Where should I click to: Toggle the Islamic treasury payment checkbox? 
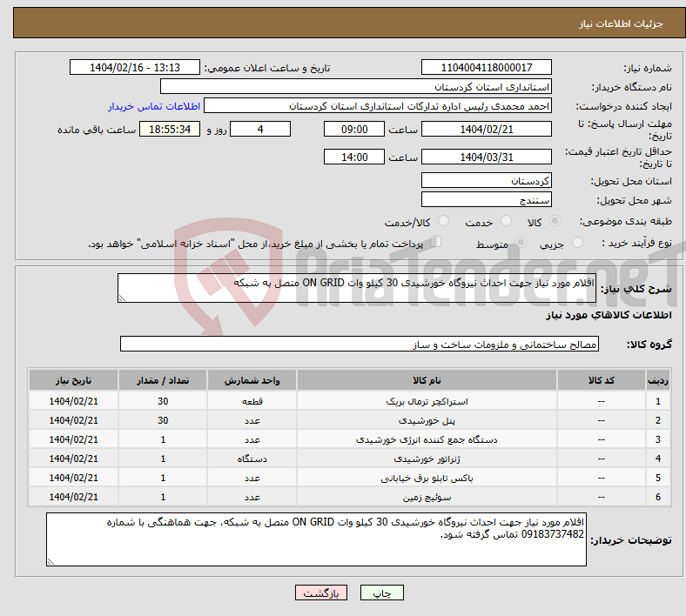click(x=435, y=242)
